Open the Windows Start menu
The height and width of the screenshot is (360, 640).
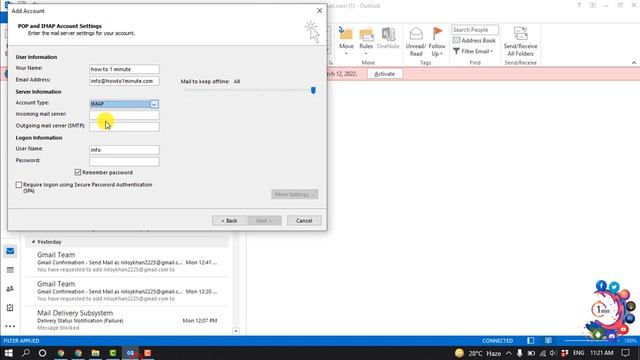(x=9, y=353)
